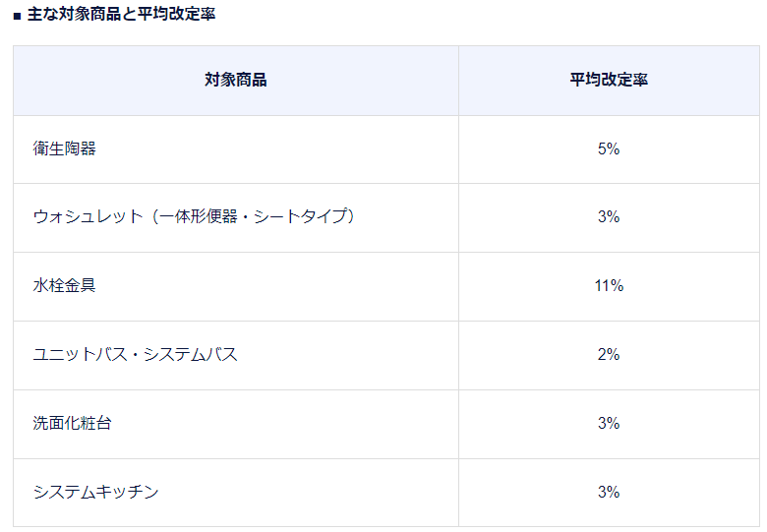
Task: Click the 主な対象商品と平均改定率 heading
Action: (121, 14)
